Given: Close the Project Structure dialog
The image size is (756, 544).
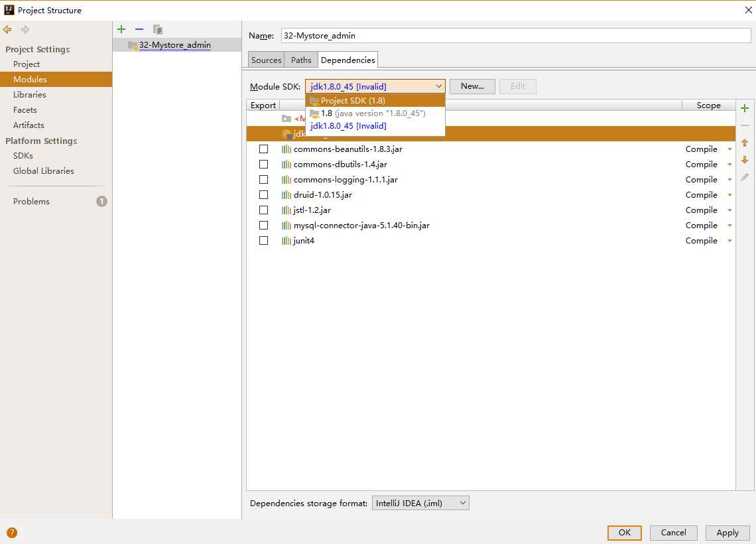Looking at the screenshot, I should [748, 10].
